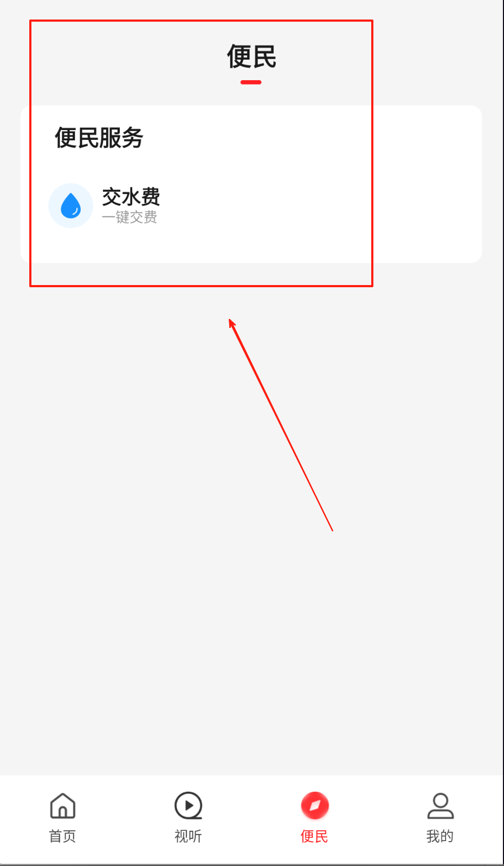504x866 pixels.
Task: Tap the 一键交费 subtitle text
Action: pyautogui.click(x=130, y=217)
